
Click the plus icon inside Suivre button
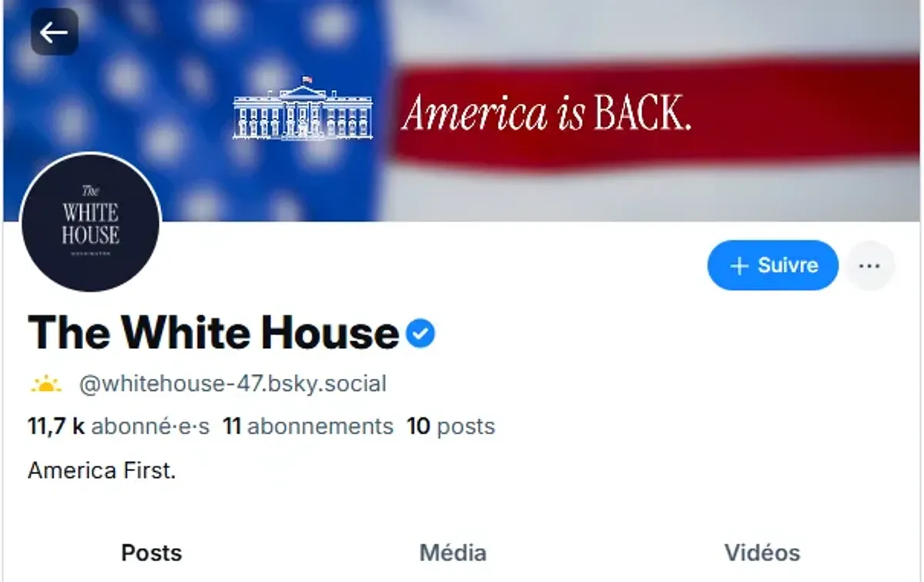(739, 266)
